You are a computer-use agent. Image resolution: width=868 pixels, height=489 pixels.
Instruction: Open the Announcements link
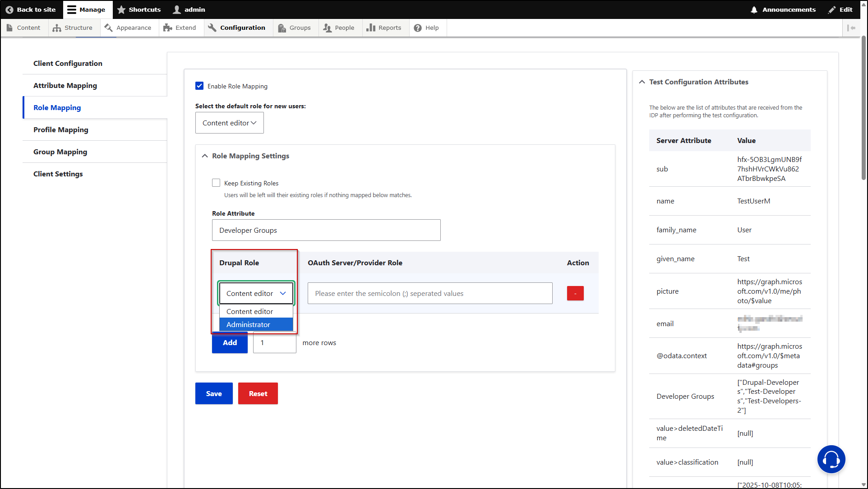[783, 9]
